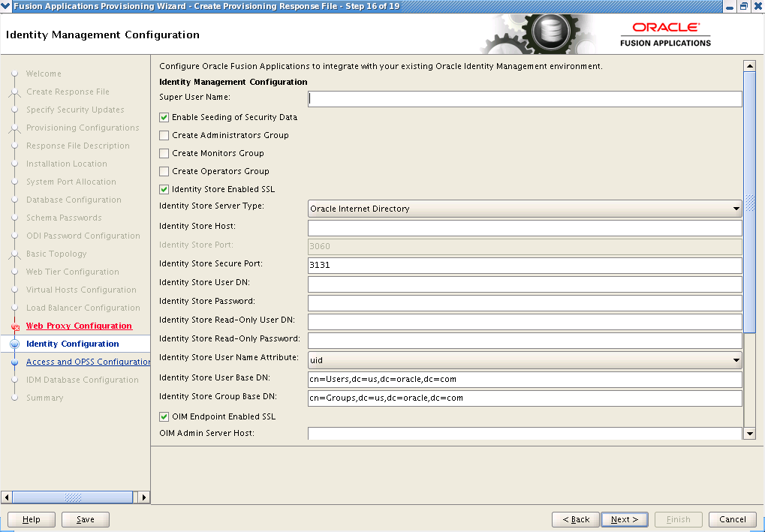Click sidebar horizontal scrollbar left arrow

pyautogui.click(x=7, y=497)
